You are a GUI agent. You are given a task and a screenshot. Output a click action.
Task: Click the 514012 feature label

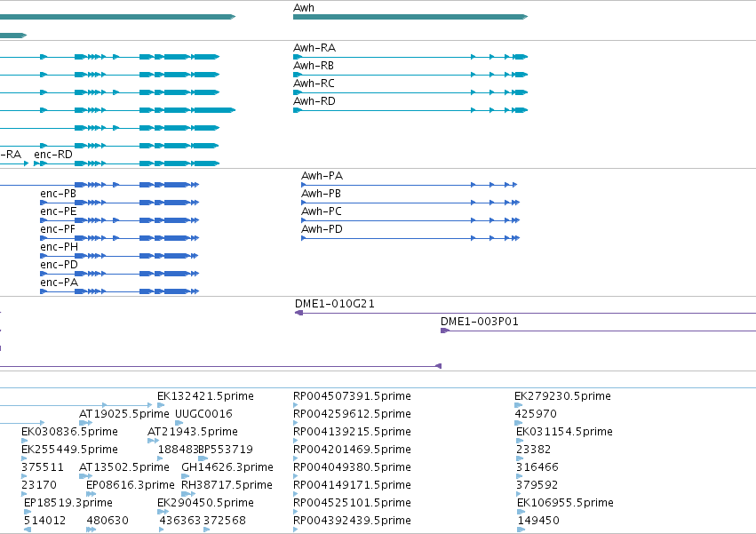coord(44,521)
